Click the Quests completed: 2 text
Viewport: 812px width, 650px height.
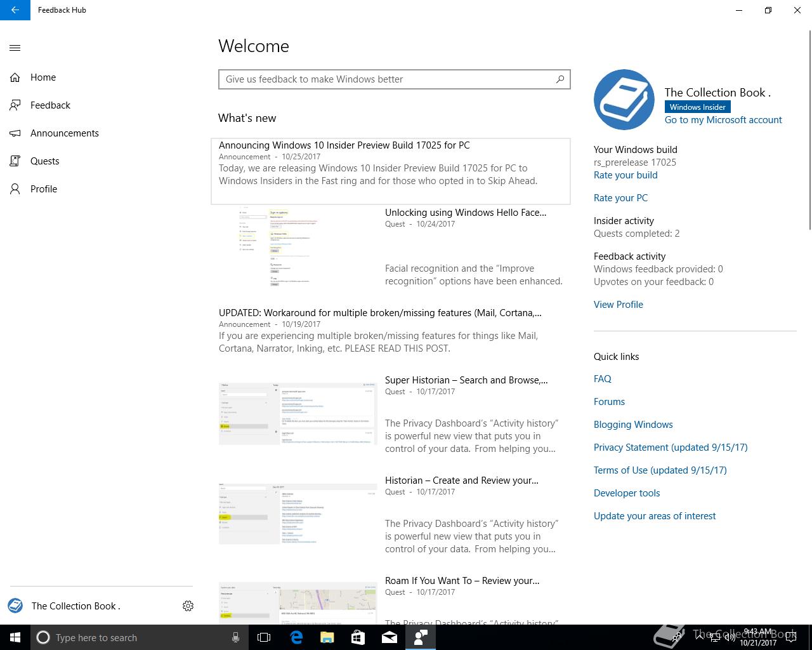pyautogui.click(x=636, y=234)
